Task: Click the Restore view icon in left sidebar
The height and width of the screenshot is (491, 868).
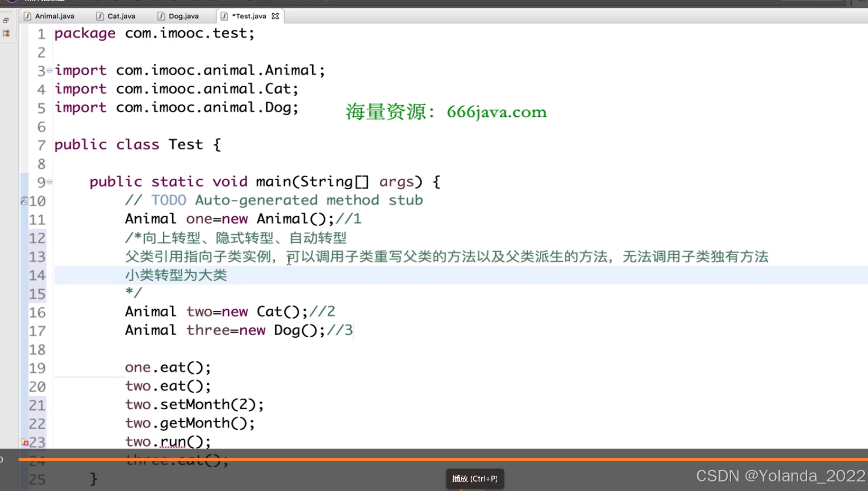Action: (x=6, y=21)
